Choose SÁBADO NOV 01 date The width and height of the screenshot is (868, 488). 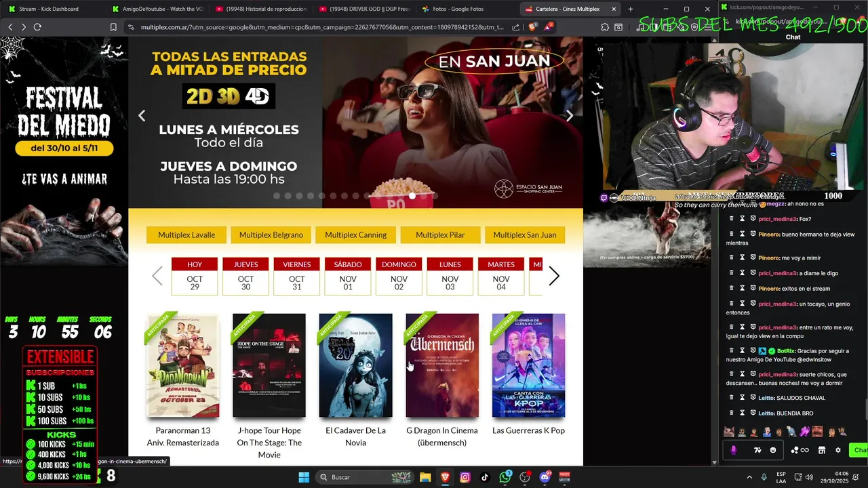348,276
